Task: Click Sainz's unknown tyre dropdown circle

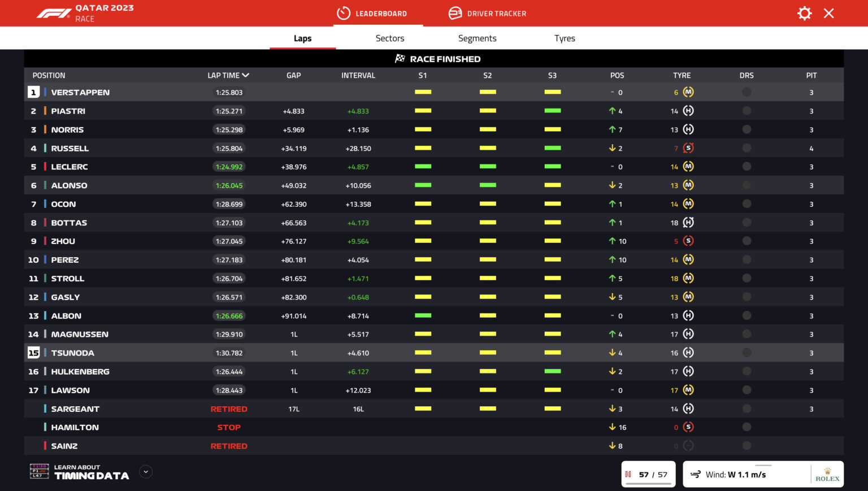Action: coord(688,446)
